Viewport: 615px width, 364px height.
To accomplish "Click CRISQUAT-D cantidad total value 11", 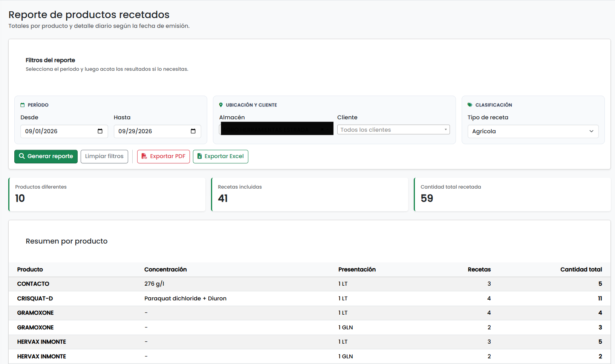I will click(x=600, y=299).
